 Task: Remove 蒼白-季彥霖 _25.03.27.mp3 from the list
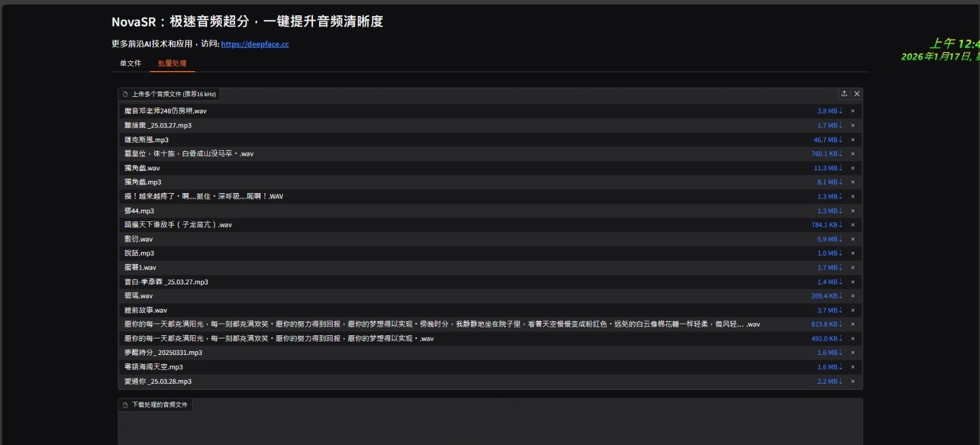pyautogui.click(x=853, y=282)
